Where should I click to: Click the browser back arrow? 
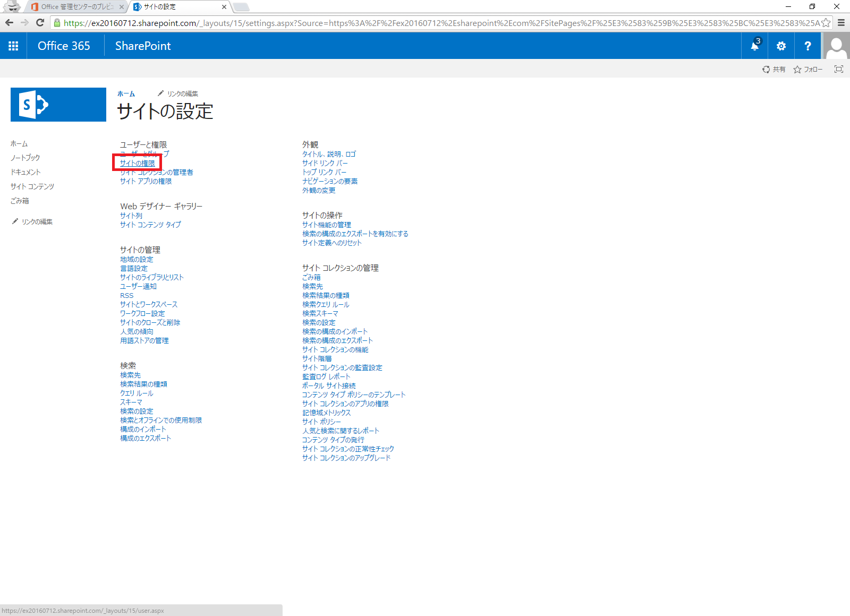(x=9, y=22)
